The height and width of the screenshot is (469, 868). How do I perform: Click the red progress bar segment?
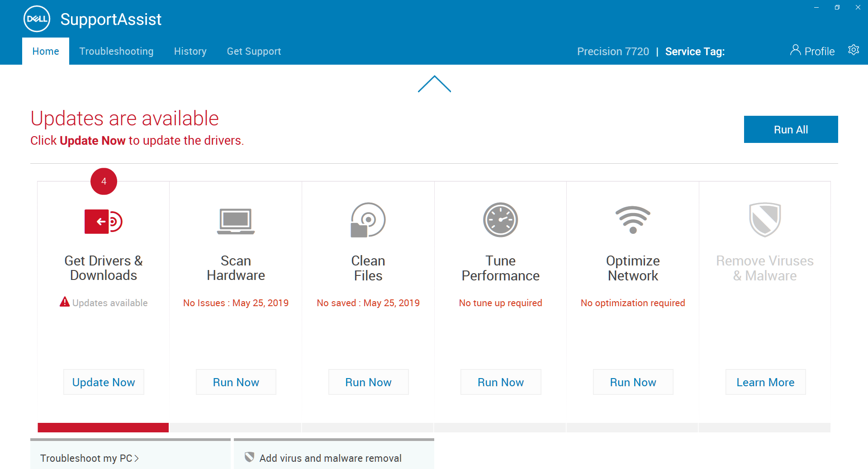[x=103, y=427]
